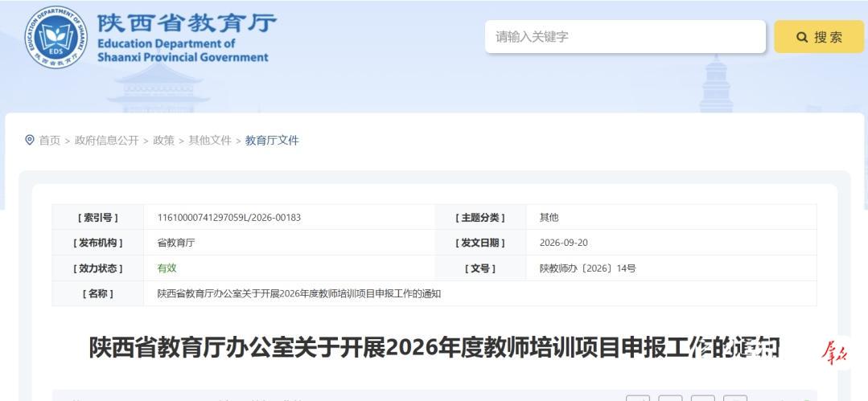This screenshot has height=401, width=868.
Task: Open the red 群众 floating icon
Action: pos(834,350)
